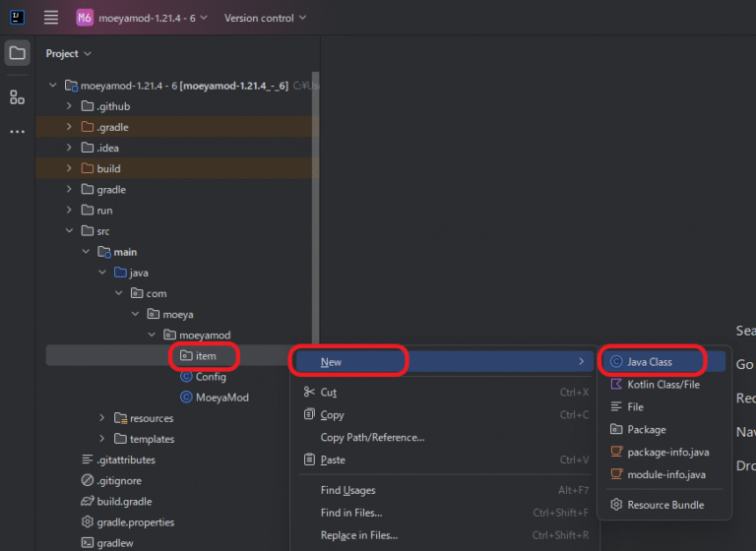Click the .gitignore file icon

88,480
